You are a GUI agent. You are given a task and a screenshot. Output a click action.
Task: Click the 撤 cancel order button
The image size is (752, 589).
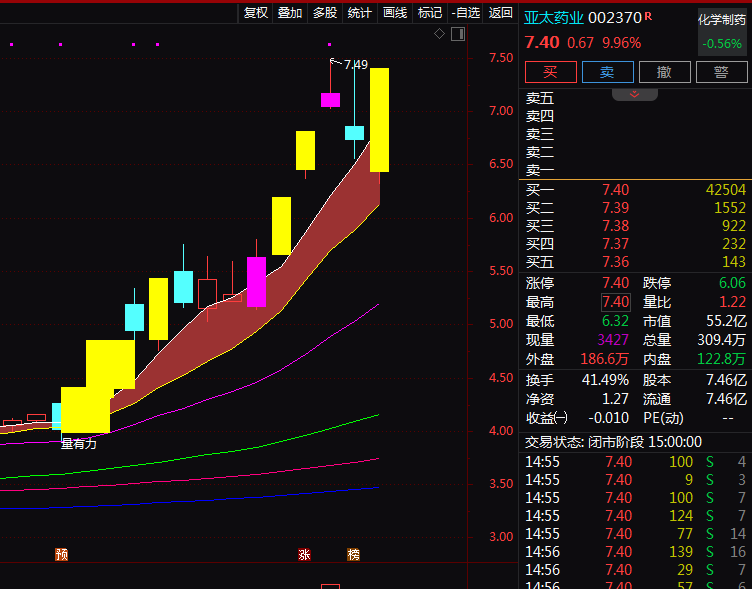(x=664, y=72)
